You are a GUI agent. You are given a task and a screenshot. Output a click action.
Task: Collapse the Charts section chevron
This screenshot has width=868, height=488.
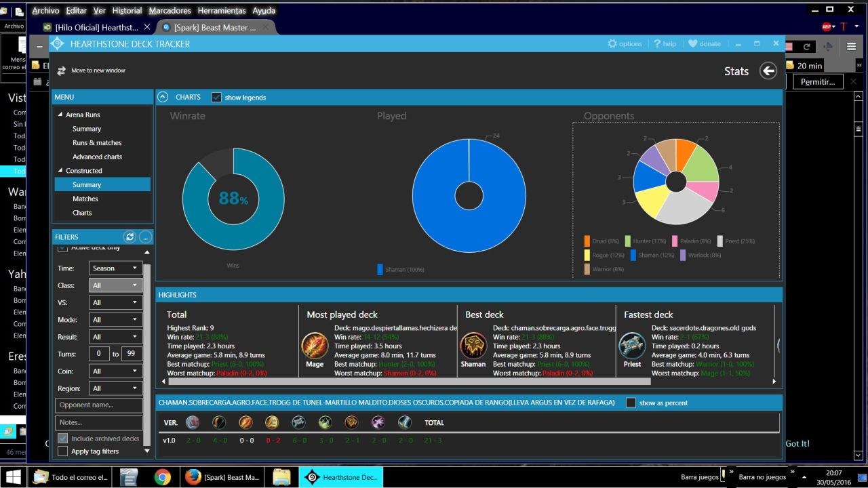pyautogui.click(x=163, y=97)
